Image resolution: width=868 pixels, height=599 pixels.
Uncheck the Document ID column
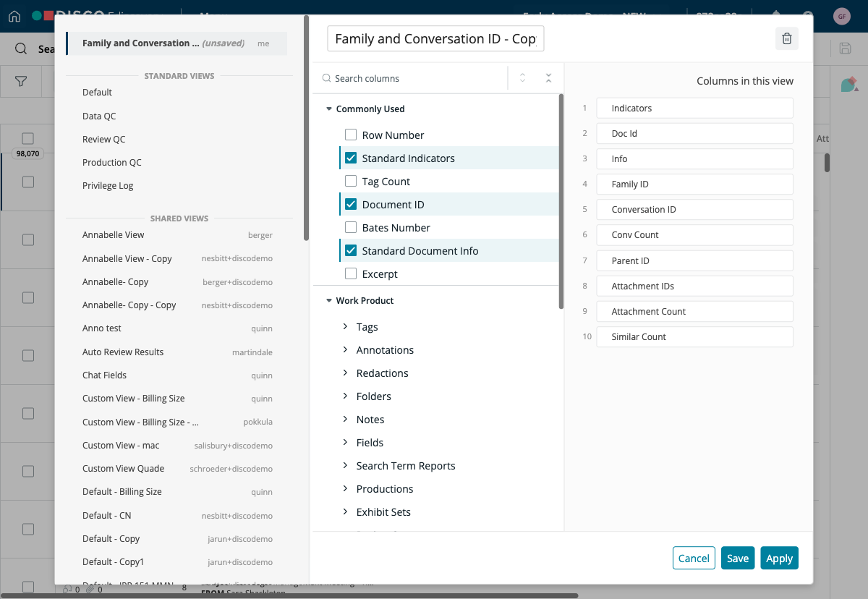[351, 204]
